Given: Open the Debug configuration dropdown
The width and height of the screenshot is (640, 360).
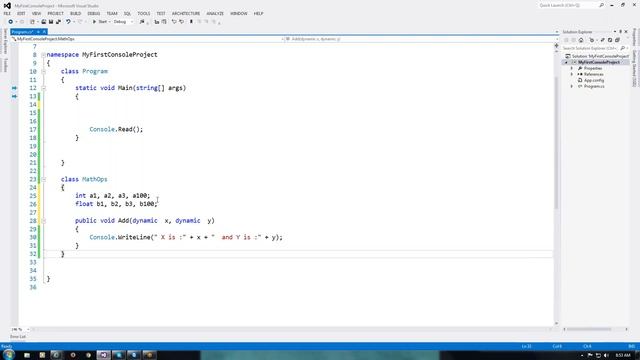Looking at the screenshot, I should (x=123, y=22).
